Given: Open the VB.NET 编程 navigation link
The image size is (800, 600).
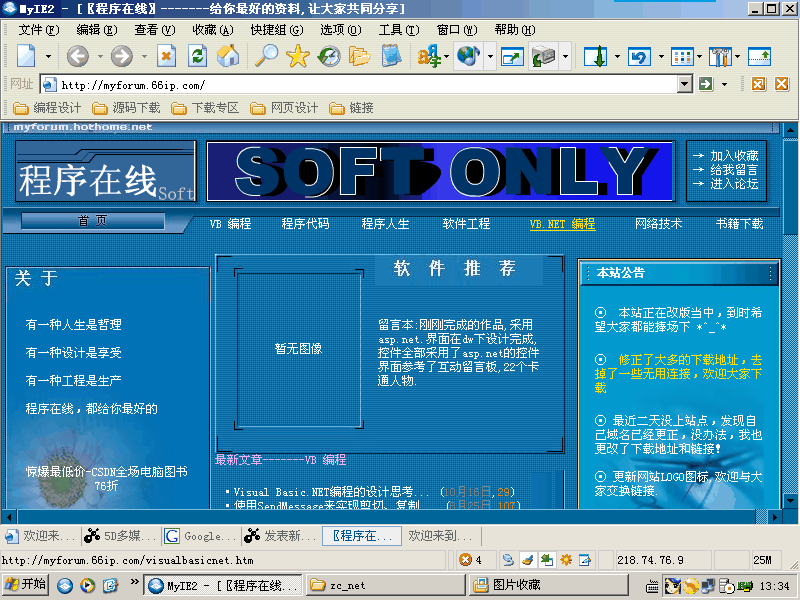Looking at the screenshot, I should click(562, 224).
